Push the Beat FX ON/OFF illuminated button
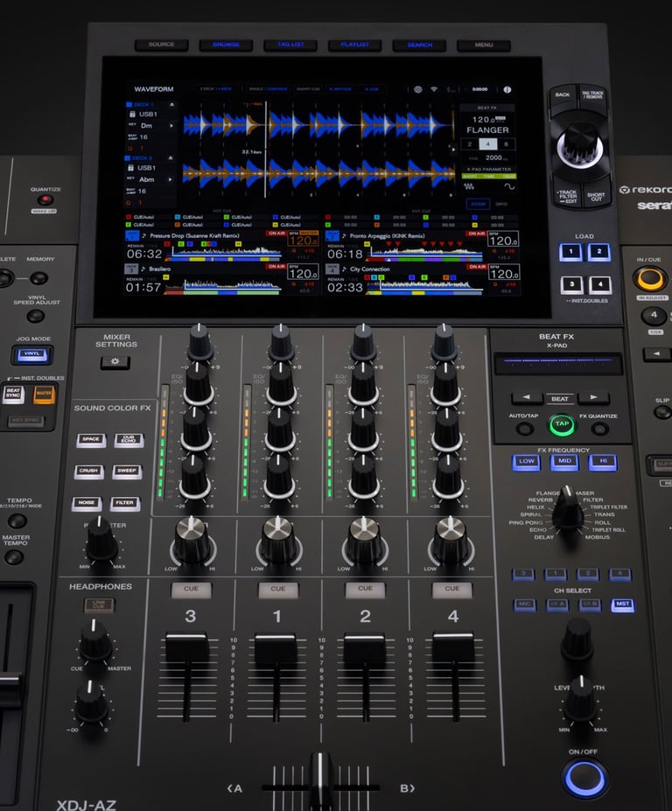 584,779
